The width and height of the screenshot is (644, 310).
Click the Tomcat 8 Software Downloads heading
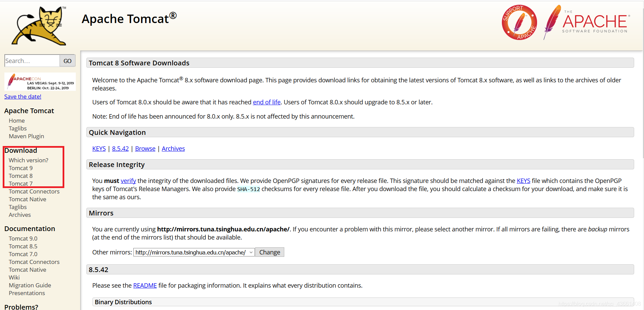[x=139, y=63]
